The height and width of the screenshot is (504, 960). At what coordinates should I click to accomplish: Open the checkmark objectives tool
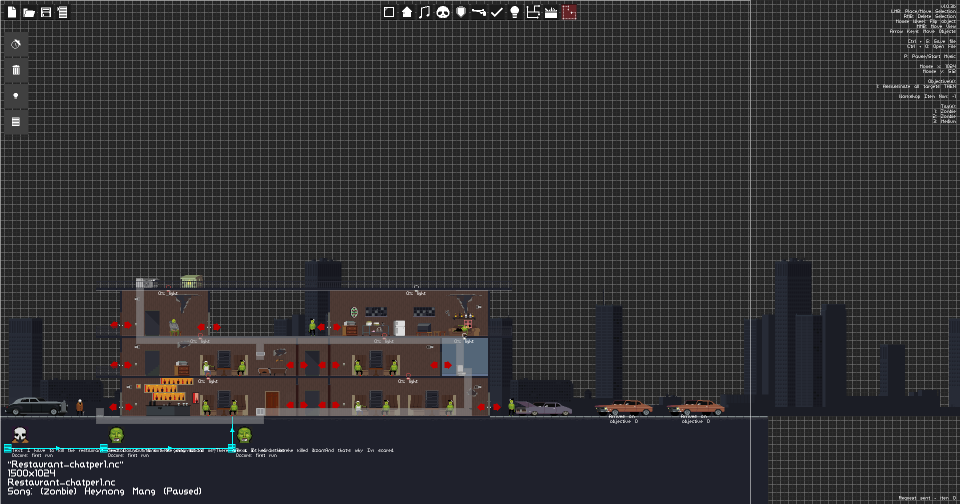497,12
